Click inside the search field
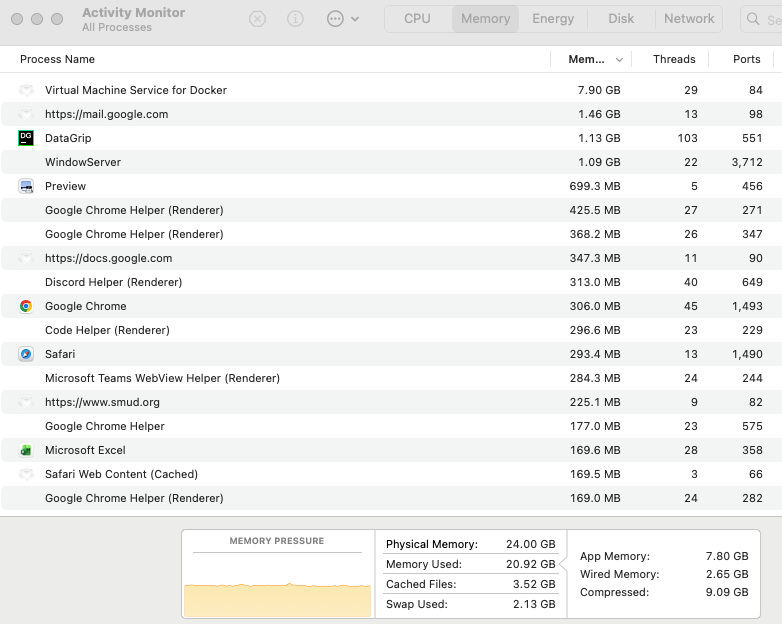Screen dimensions: 782x624 point(762,19)
